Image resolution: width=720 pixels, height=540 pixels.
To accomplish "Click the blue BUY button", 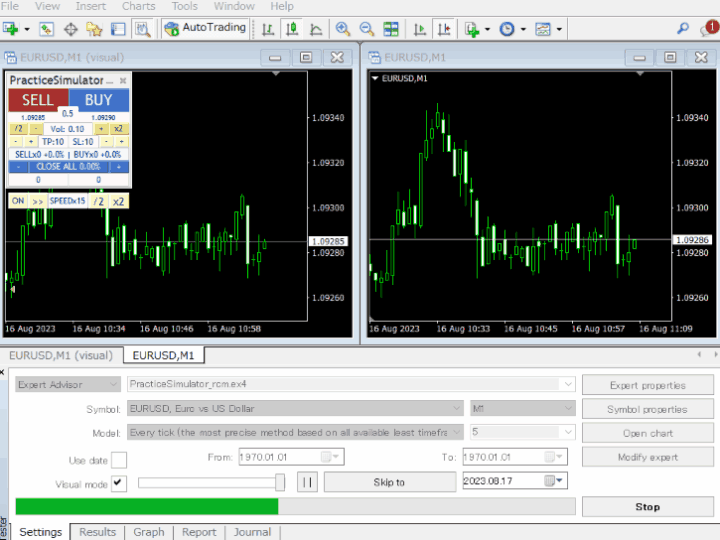I will point(99,100).
